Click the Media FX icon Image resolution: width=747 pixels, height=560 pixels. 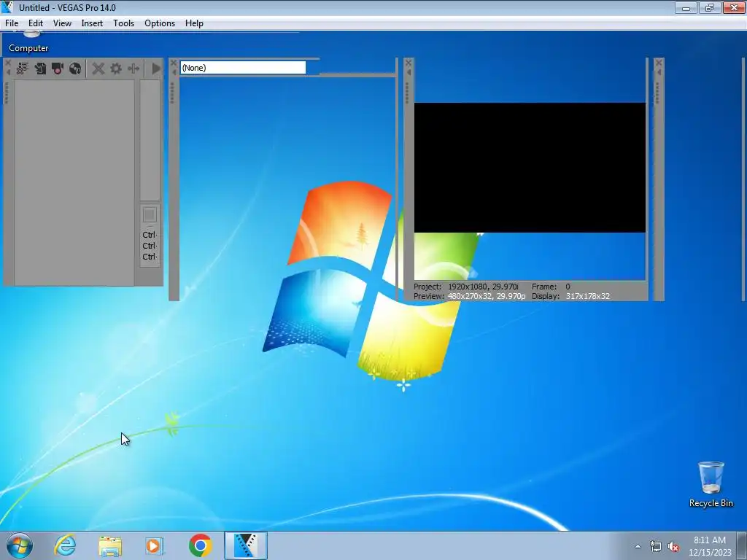133,69
